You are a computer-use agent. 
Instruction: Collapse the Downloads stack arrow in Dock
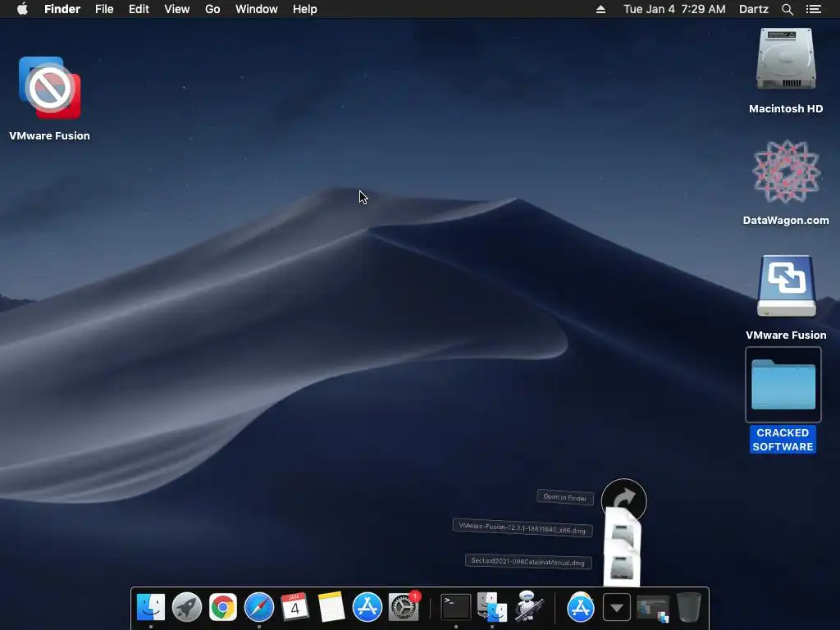point(617,608)
